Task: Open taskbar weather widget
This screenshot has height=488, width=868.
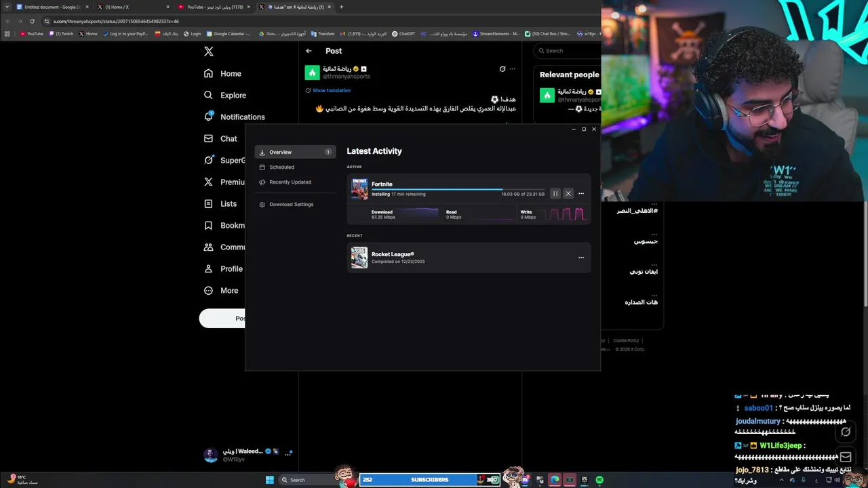Action: click(x=24, y=480)
